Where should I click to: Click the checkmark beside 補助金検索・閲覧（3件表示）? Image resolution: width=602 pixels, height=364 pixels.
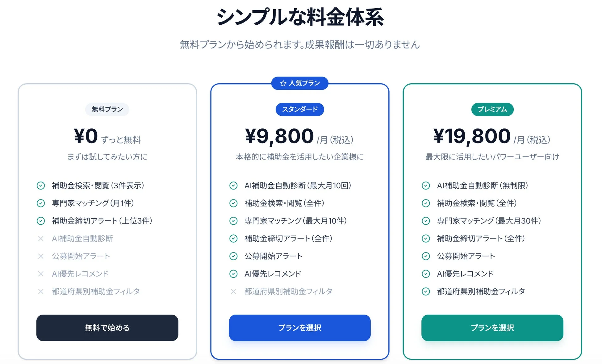(40, 186)
